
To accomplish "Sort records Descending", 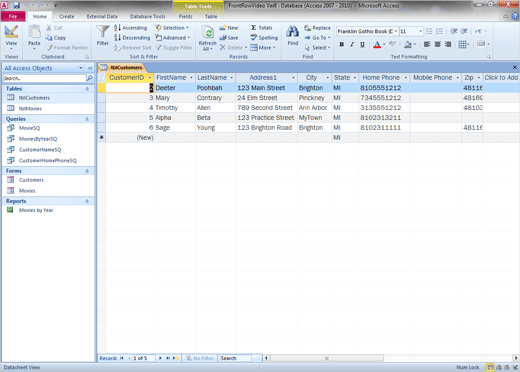I will pyautogui.click(x=132, y=38).
